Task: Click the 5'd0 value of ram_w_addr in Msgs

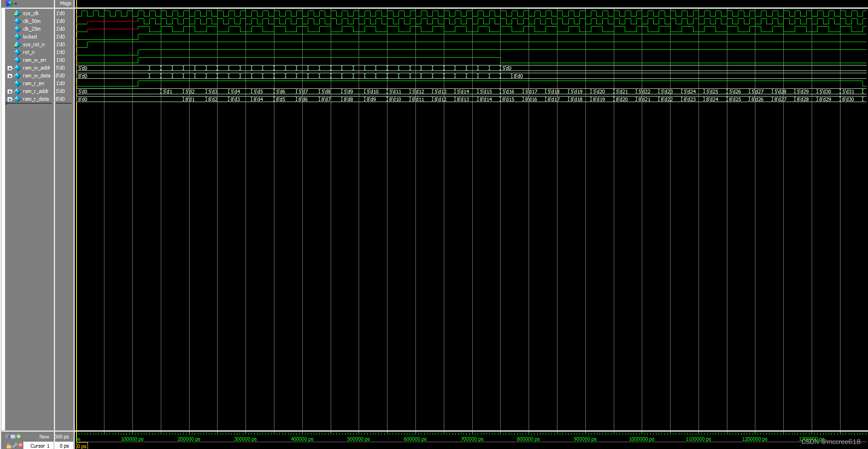Action: click(x=60, y=68)
